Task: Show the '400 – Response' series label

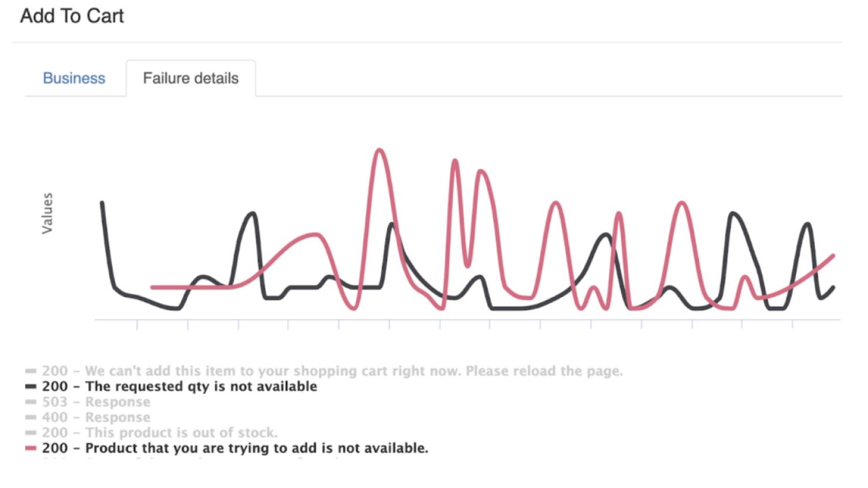Action: pos(96,417)
